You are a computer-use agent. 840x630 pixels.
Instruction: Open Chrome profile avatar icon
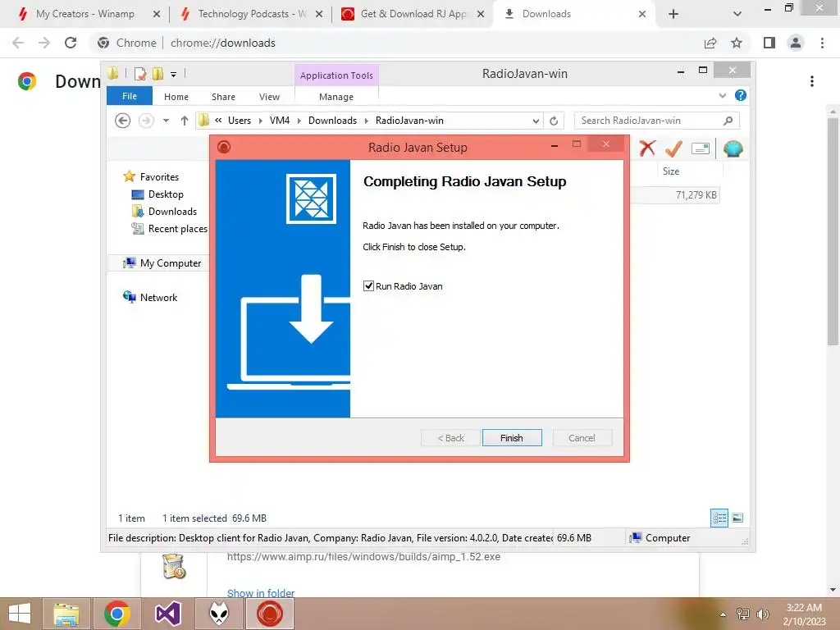(796, 43)
